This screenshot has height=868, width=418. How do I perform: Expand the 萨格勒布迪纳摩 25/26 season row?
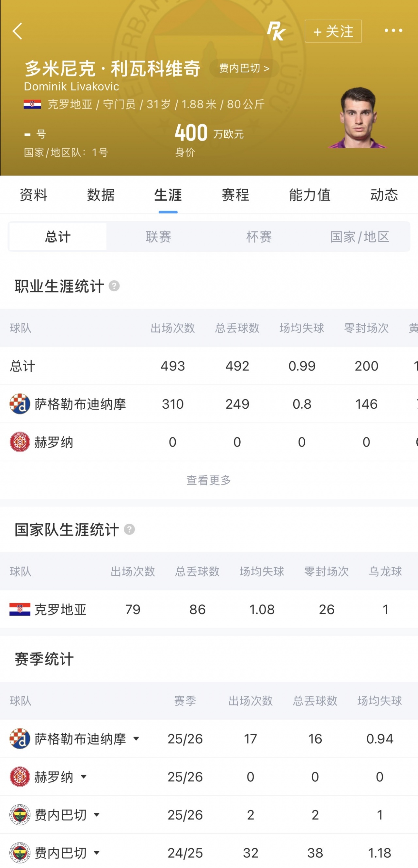(x=136, y=739)
